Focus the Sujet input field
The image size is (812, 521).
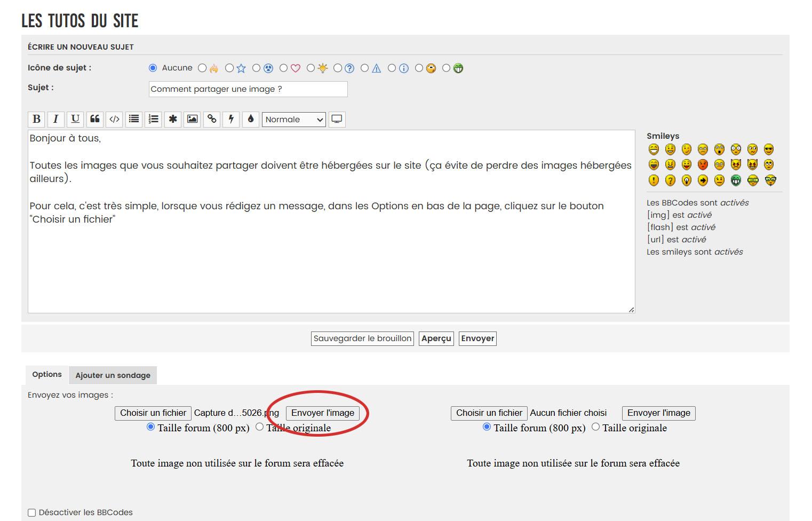(x=248, y=89)
